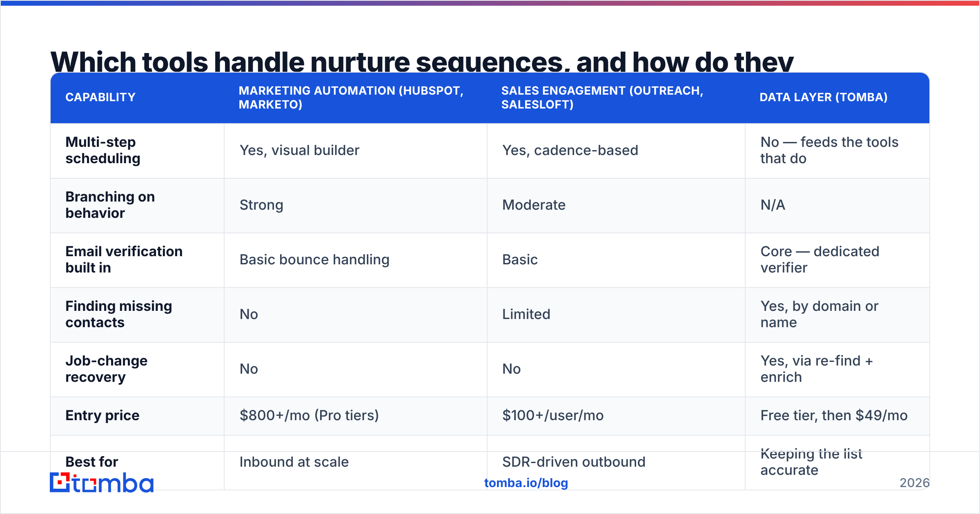The width and height of the screenshot is (980, 514).
Task: Select the Marketing Automation (HubSpot, Marketo) header
Action: pyautogui.click(x=351, y=97)
